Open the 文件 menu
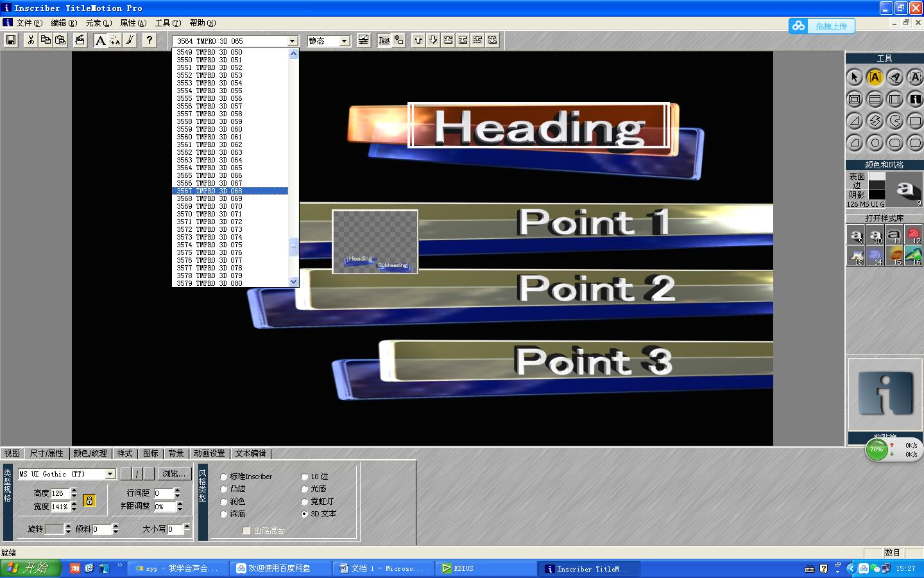 (29, 23)
